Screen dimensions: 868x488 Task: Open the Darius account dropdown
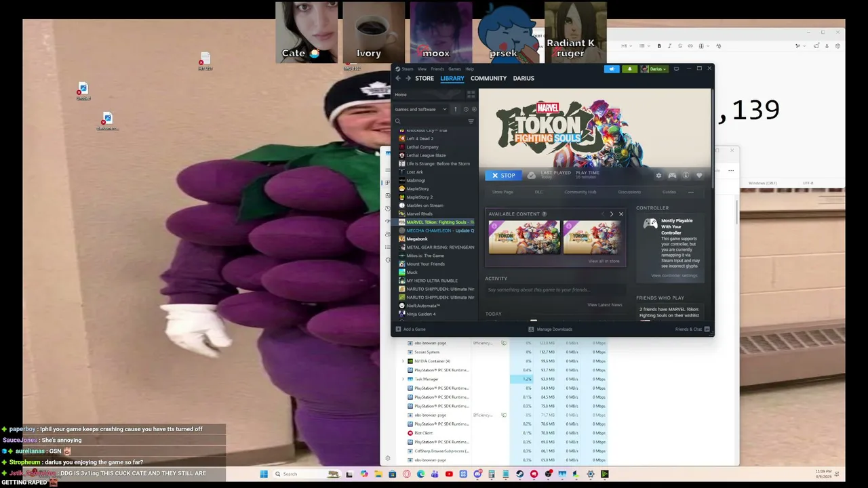[654, 68]
